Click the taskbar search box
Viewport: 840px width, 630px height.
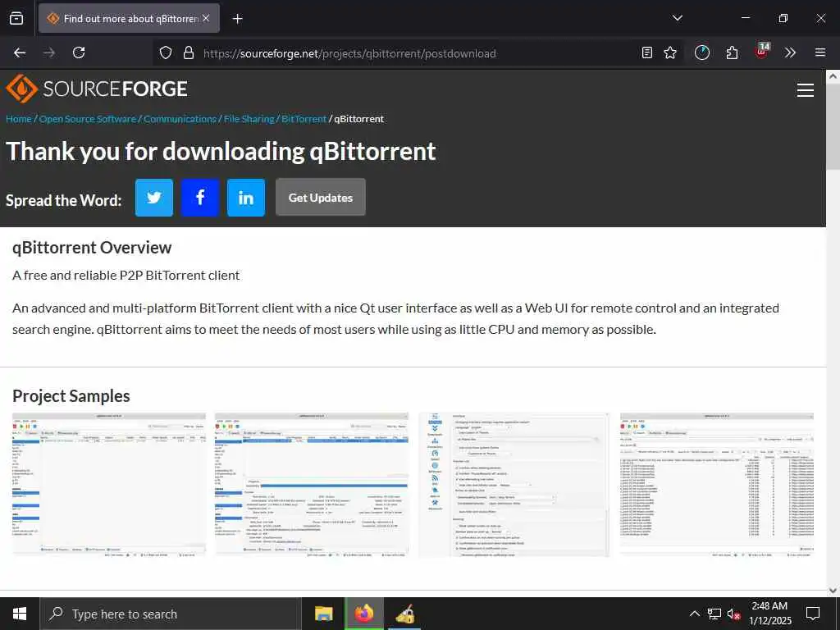[171, 614]
